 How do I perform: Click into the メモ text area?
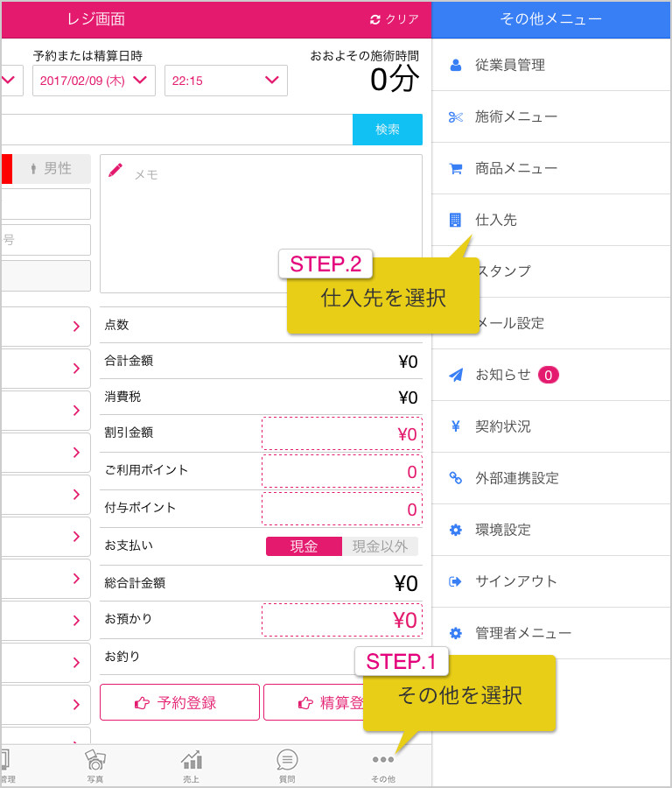[x=261, y=223]
